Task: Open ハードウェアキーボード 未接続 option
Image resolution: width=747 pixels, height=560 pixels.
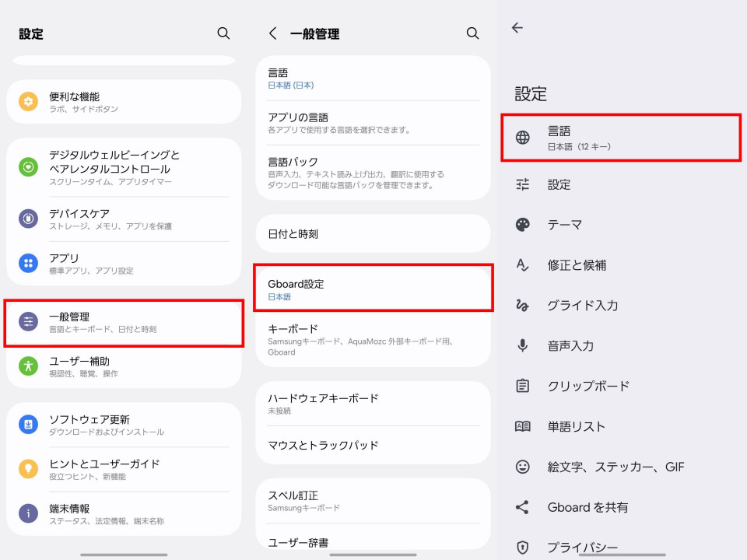Action: 373,404
